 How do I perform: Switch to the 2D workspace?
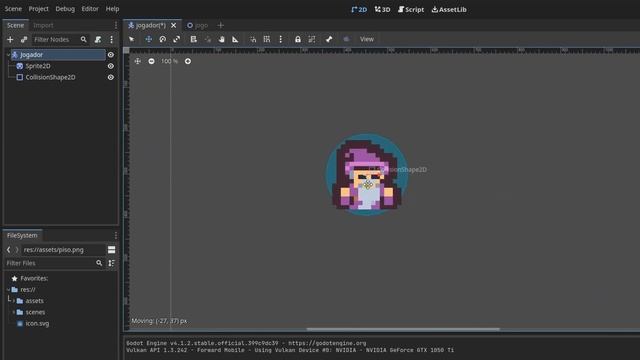(x=359, y=9)
